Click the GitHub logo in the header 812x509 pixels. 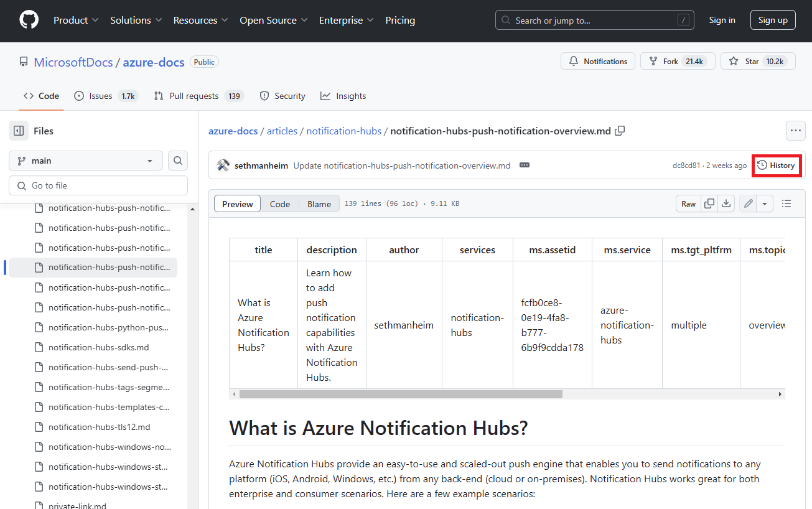click(28, 19)
